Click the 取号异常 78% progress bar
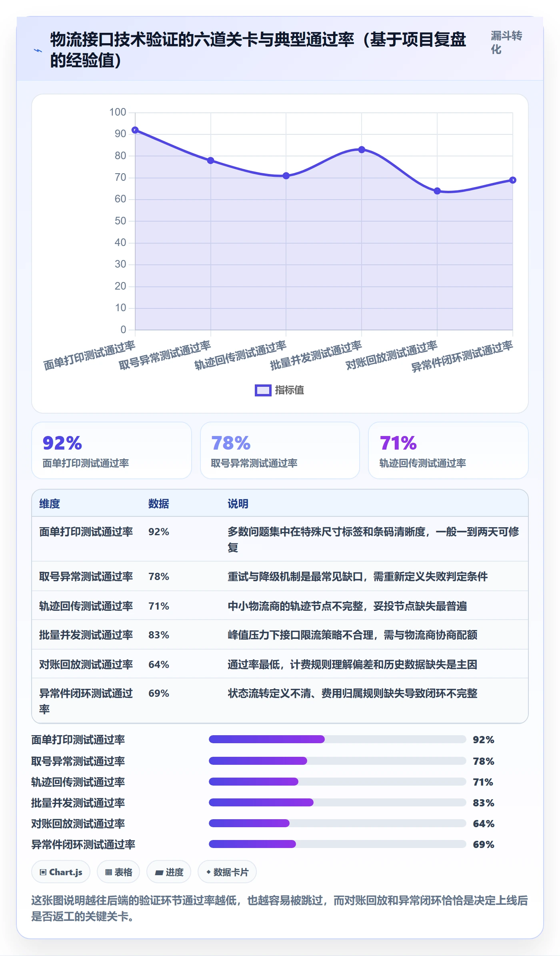 pyautogui.click(x=337, y=760)
